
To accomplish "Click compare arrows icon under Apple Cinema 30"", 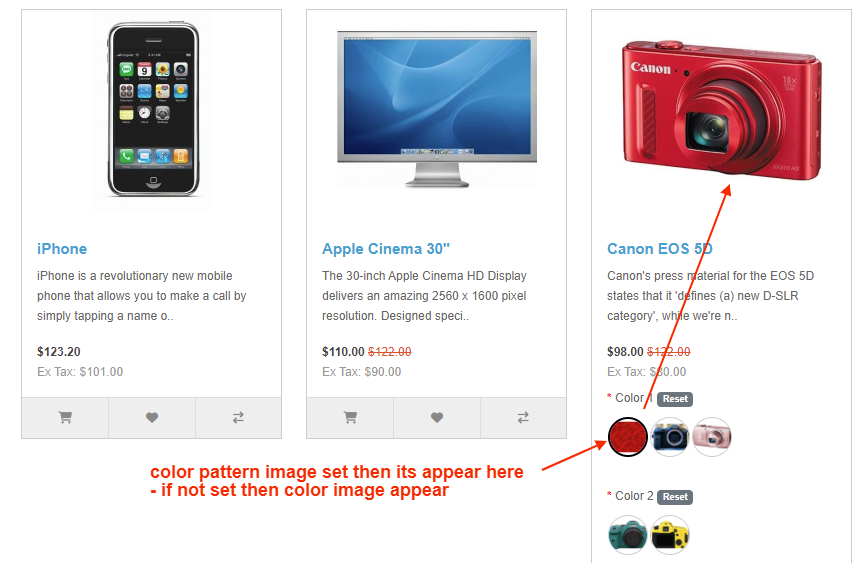I will [523, 418].
